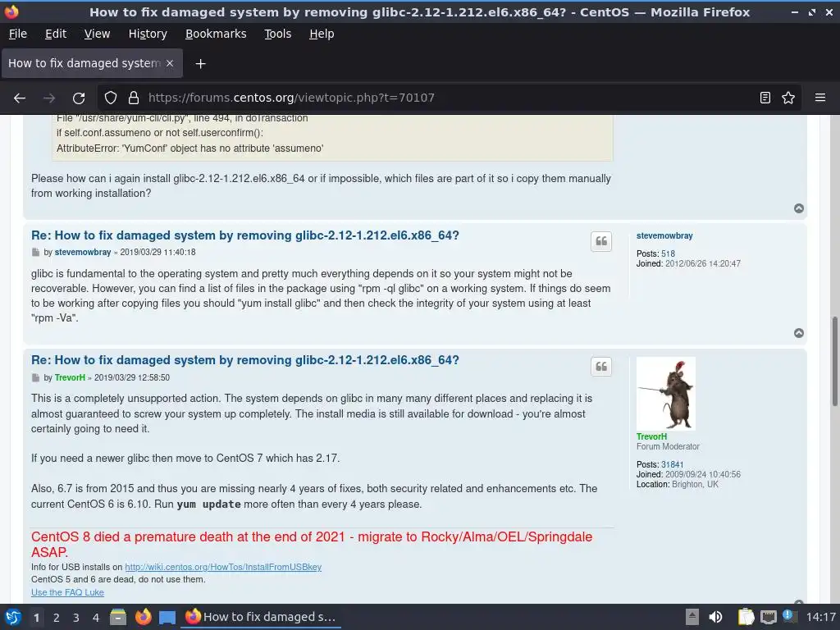Open tracking protection shield info
840x630 pixels.
click(x=111, y=98)
